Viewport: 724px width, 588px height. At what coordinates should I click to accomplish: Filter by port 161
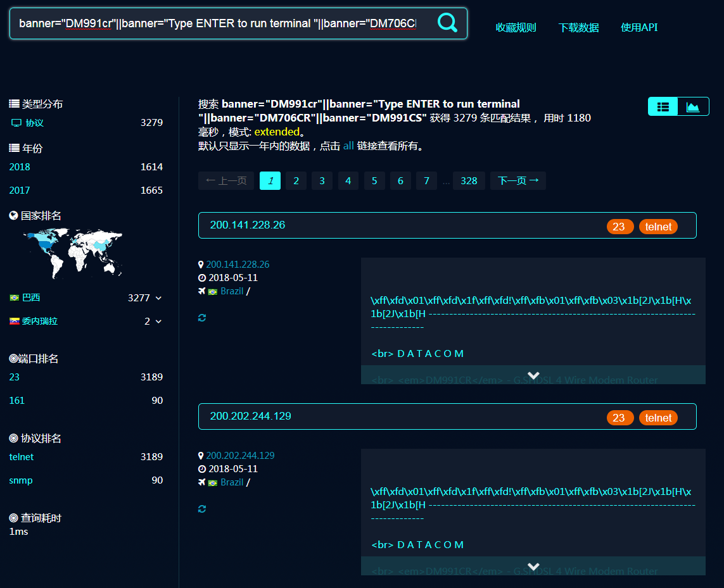(x=16, y=400)
